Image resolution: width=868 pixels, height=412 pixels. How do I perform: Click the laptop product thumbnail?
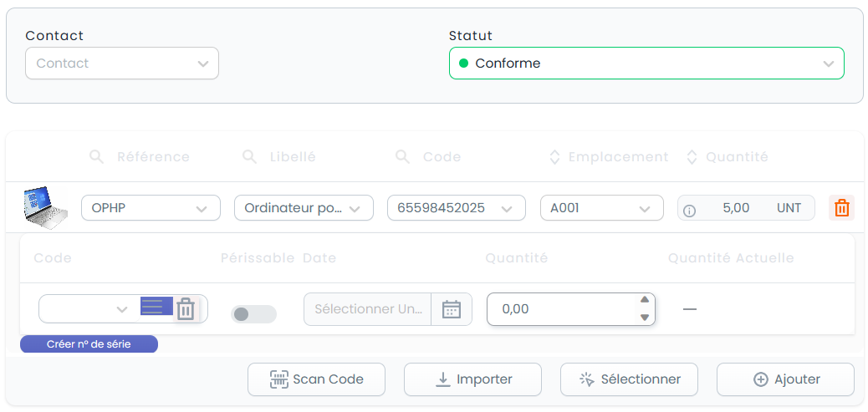click(44, 208)
